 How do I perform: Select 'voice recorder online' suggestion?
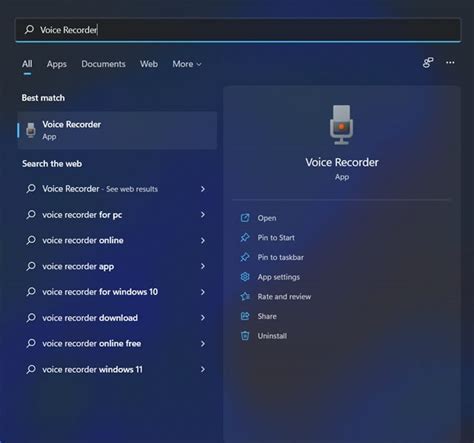tap(117, 240)
